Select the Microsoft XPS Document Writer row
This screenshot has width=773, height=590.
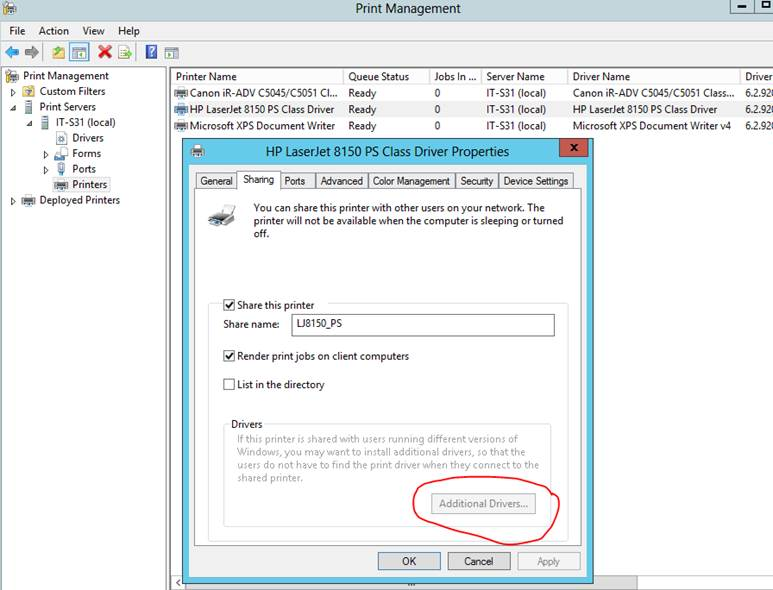[472, 126]
